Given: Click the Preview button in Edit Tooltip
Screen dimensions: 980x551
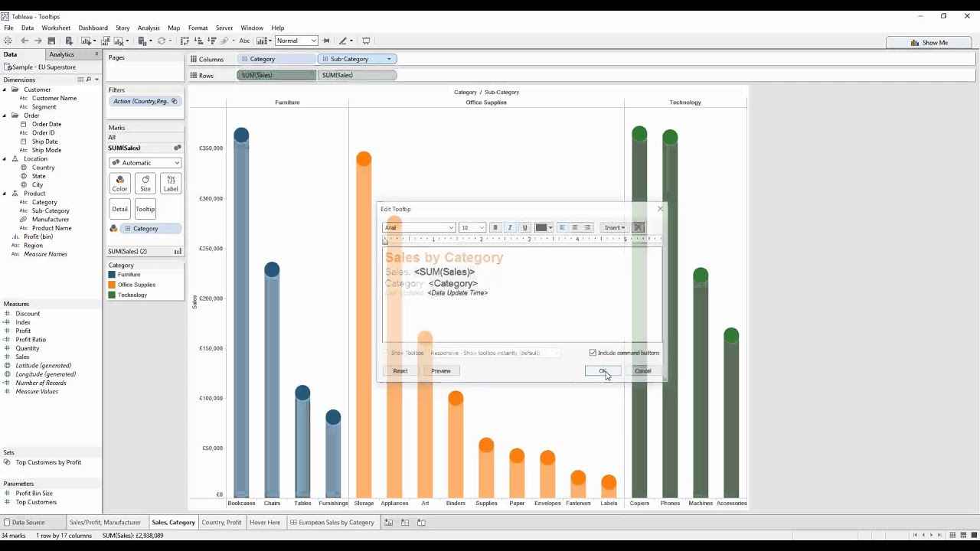Looking at the screenshot, I should pos(441,370).
